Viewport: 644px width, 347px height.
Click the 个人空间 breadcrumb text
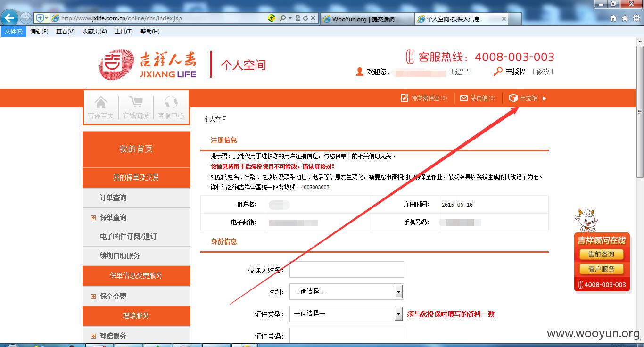click(215, 119)
